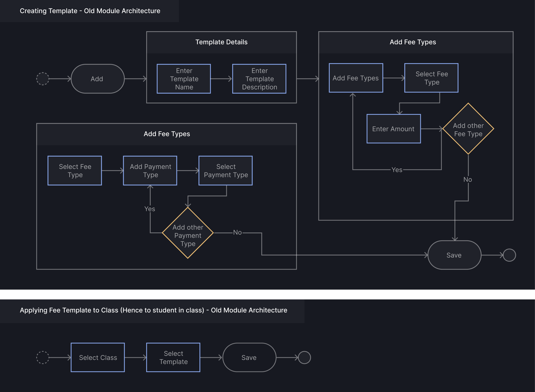This screenshot has width=535, height=392.
Task: Click the No label under Add other Fee Type diamond
Action: [468, 179]
